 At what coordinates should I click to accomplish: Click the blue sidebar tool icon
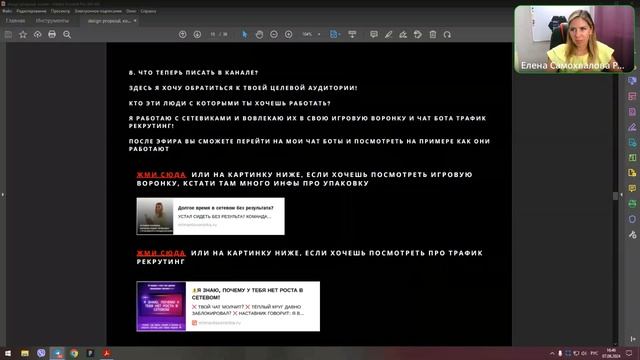click(632, 142)
